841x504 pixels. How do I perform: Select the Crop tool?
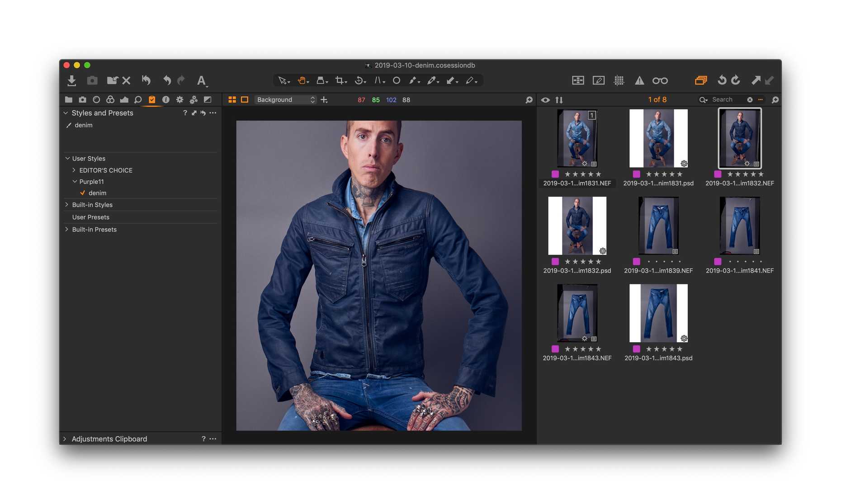coord(340,80)
